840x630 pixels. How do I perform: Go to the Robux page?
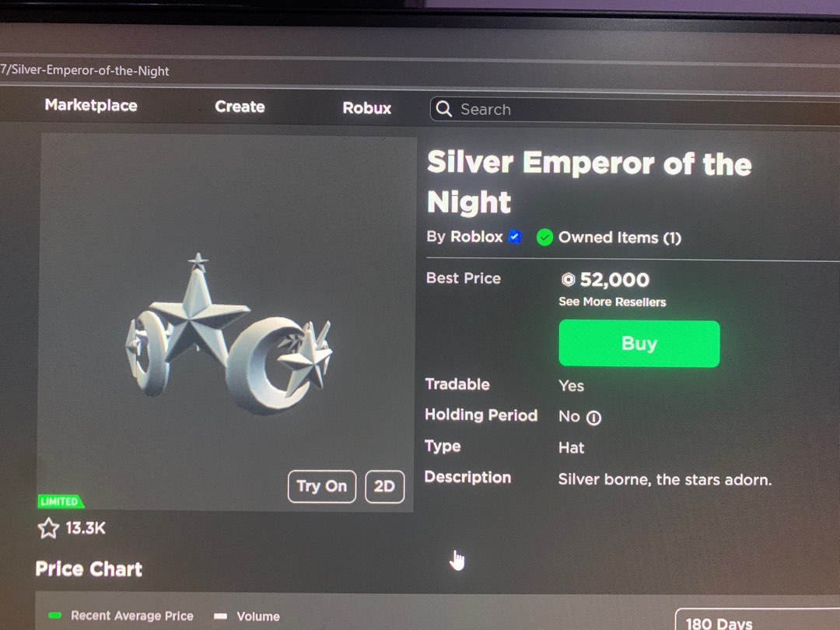tap(367, 108)
